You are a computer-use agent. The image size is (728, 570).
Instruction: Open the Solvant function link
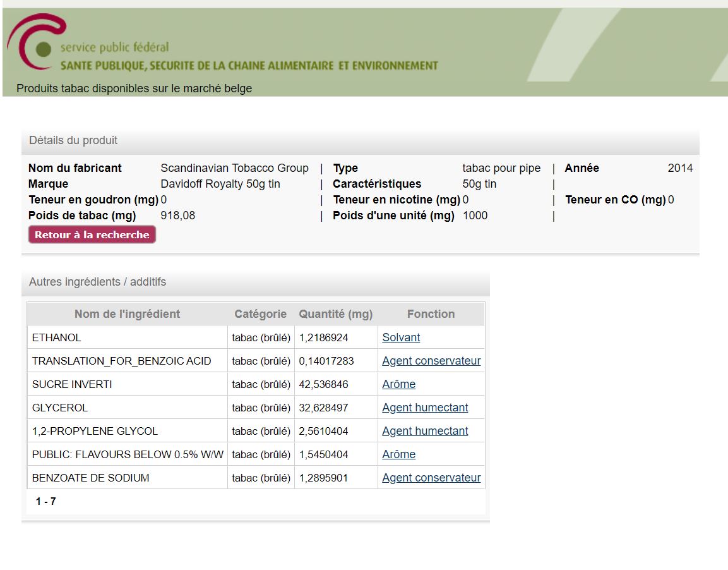(401, 337)
